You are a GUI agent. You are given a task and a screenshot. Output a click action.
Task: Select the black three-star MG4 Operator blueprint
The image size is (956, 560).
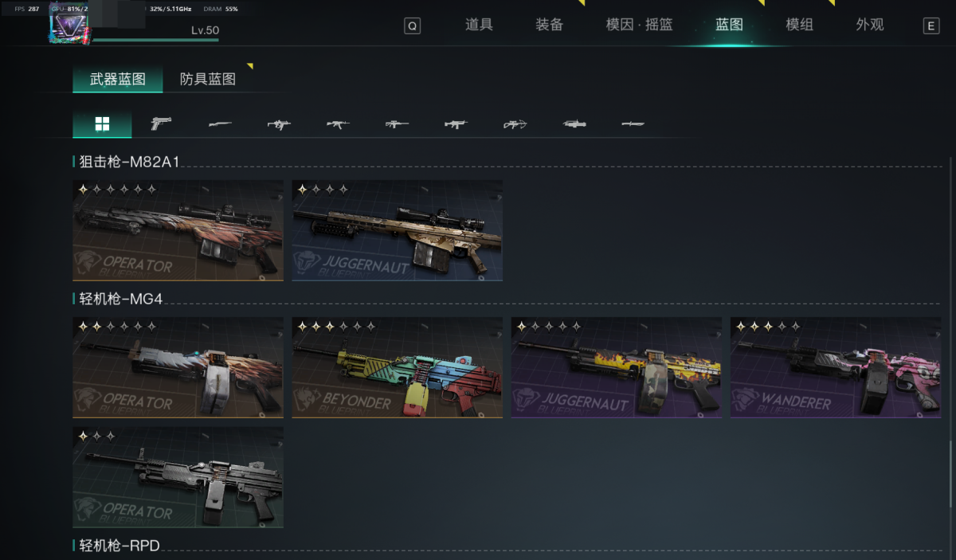coord(178,477)
